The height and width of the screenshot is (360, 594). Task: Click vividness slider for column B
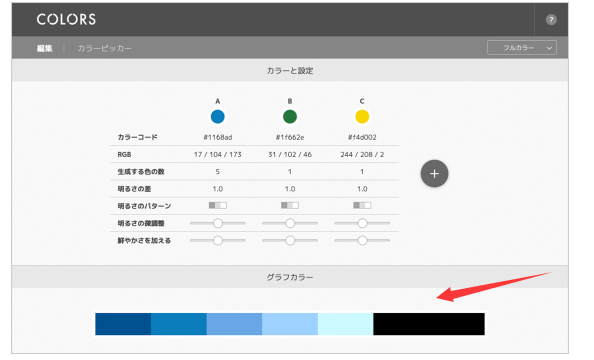click(x=290, y=240)
